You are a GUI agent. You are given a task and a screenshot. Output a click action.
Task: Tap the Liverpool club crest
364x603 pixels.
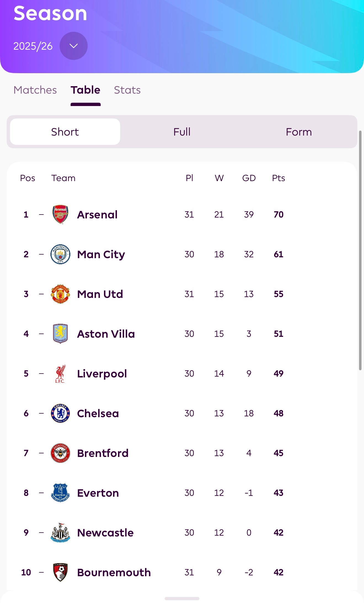click(x=60, y=374)
